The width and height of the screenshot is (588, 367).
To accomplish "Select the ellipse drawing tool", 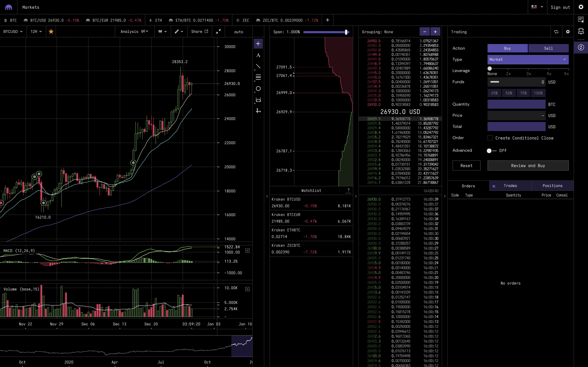I will (258, 89).
